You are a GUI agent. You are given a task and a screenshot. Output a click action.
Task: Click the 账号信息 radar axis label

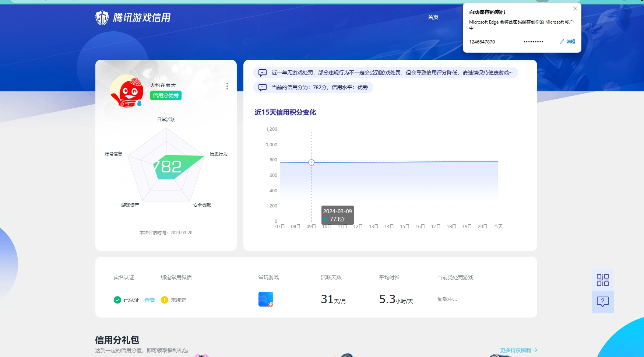tap(113, 154)
